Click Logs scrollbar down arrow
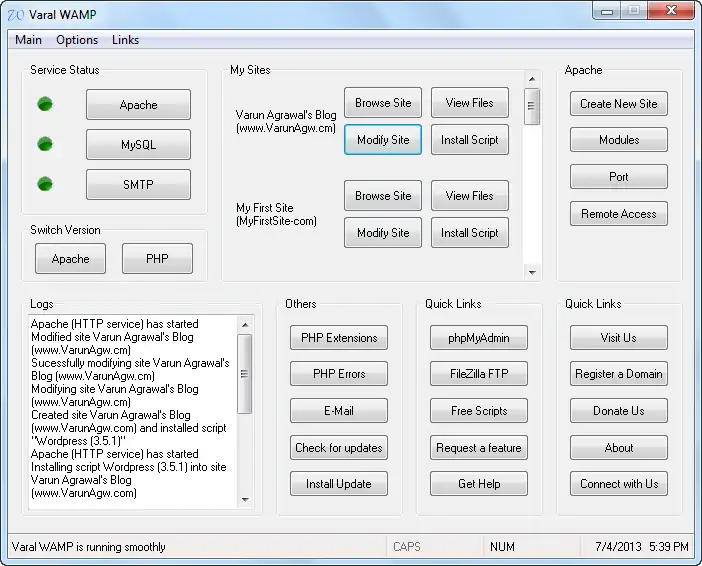The width and height of the screenshot is (702, 566). [x=245, y=500]
